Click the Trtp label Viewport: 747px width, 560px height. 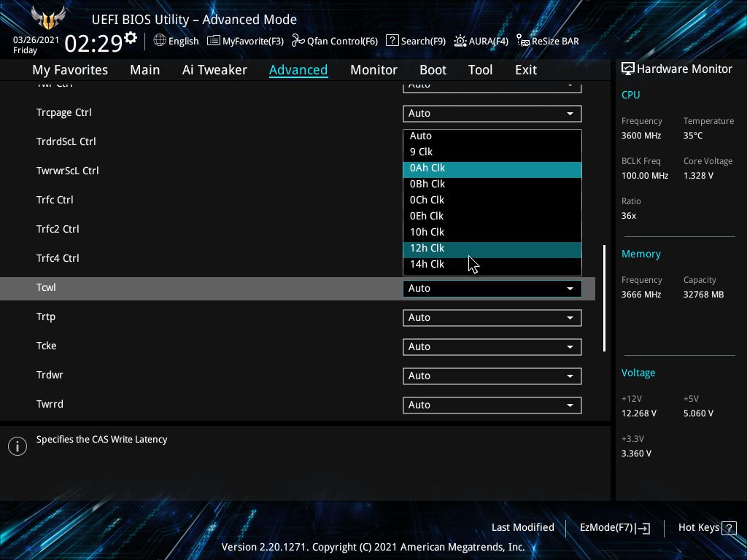pyautogui.click(x=46, y=316)
